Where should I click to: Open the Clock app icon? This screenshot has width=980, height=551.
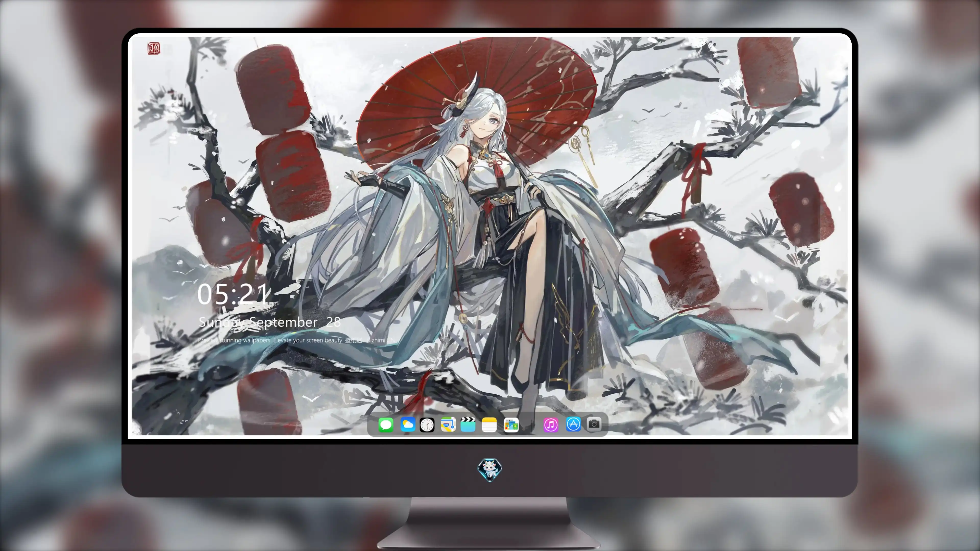427,425
